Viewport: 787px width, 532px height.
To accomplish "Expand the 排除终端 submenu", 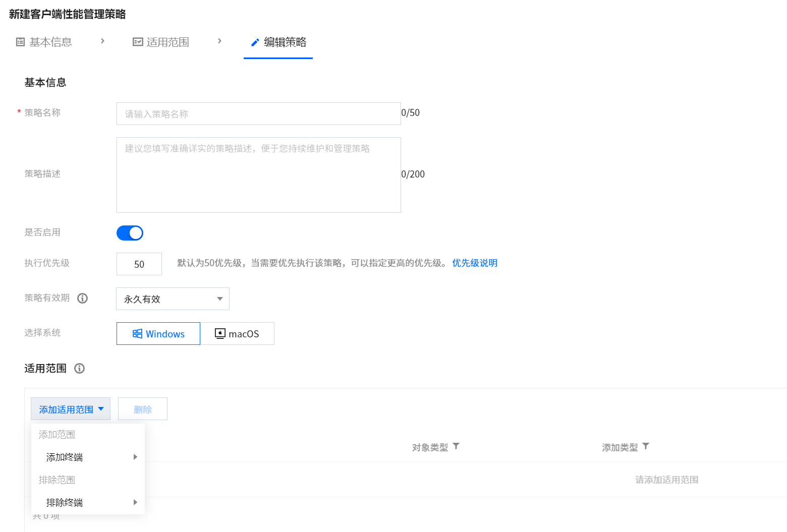I will tap(88, 503).
